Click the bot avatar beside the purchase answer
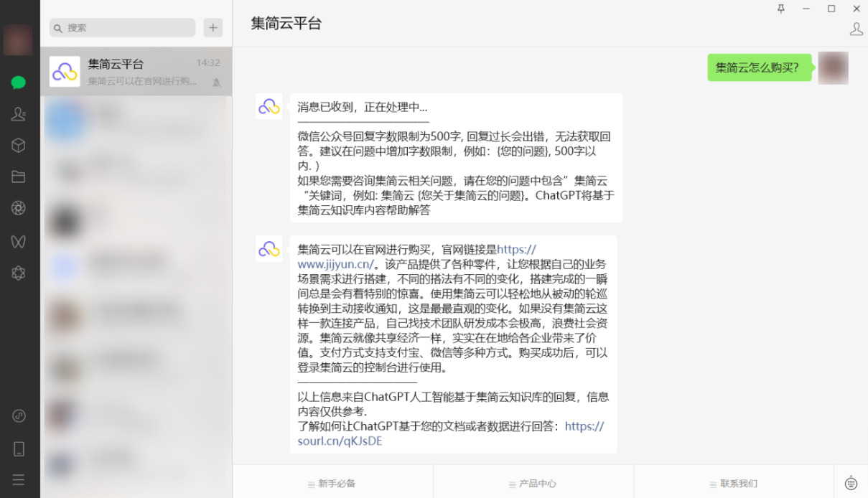The image size is (868, 498). point(269,248)
